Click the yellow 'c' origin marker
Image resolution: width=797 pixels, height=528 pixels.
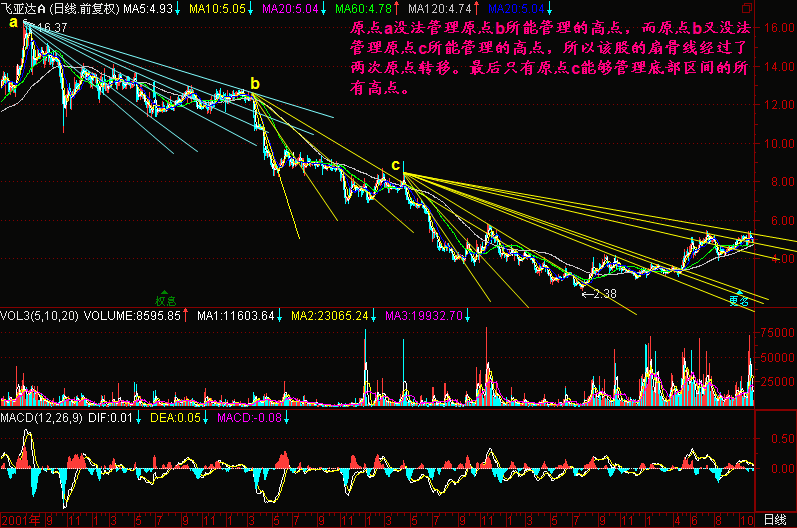(395, 165)
